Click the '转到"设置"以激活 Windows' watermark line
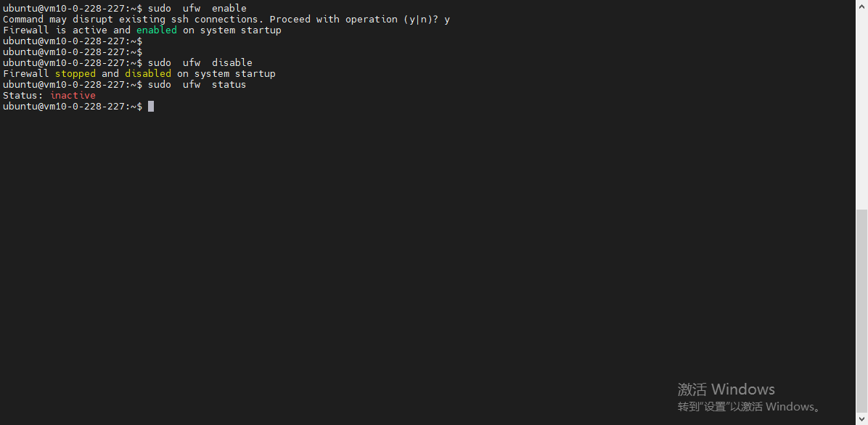This screenshot has width=868, height=425. tap(749, 407)
